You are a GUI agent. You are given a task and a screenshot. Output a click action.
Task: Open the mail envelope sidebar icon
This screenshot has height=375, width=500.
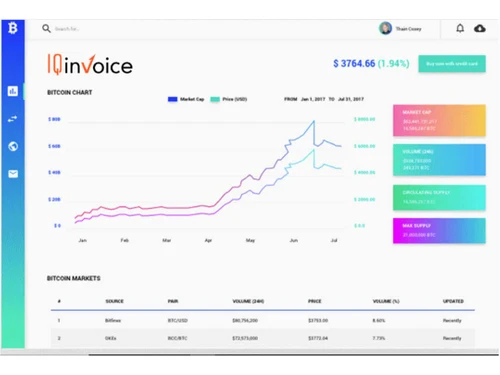pyautogui.click(x=13, y=174)
